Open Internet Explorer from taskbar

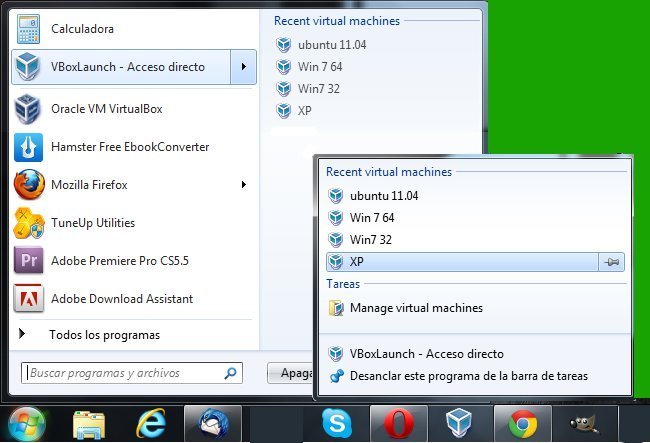(x=151, y=424)
